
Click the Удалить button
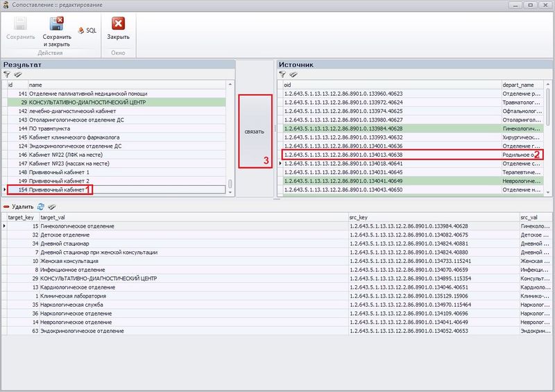[18, 207]
